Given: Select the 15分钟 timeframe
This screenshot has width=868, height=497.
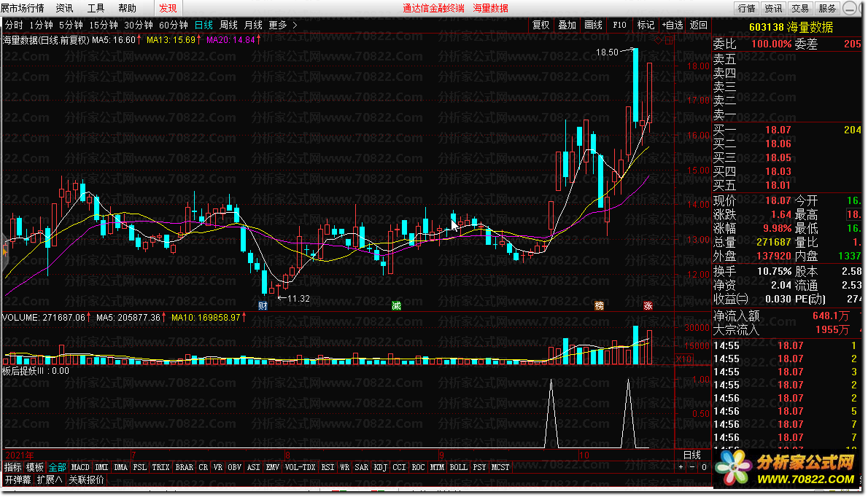Looking at the screenshot, I should pos(104,25).
